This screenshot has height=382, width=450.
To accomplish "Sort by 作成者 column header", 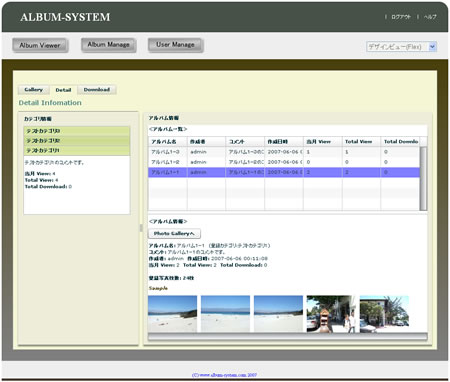I will (x=206, y=142).
